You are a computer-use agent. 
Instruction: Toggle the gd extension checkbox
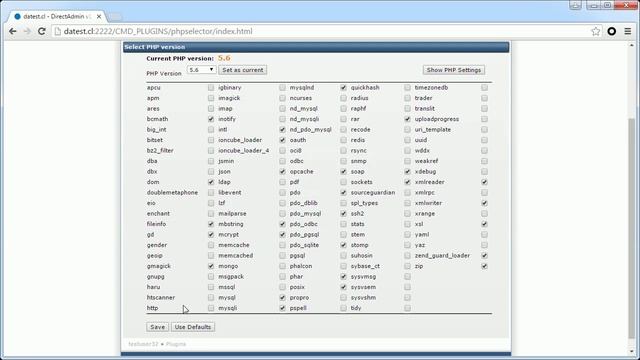(x=211, y=234)
